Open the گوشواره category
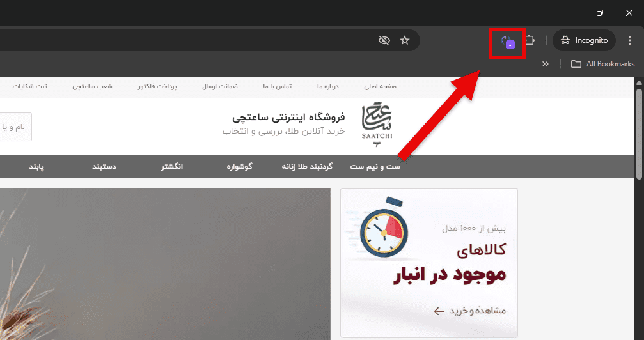This screenshot has width=644, height=340. (x=239, y=166)
